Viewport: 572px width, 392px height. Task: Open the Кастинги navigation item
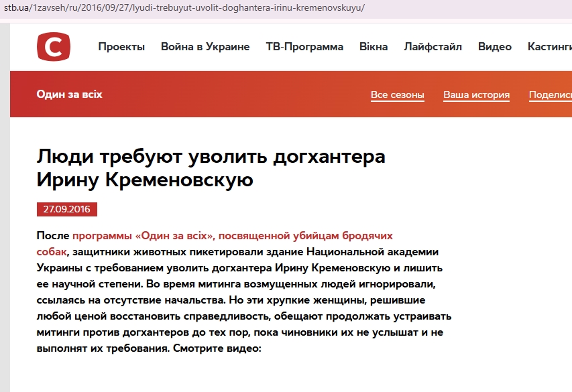(549, 47)
